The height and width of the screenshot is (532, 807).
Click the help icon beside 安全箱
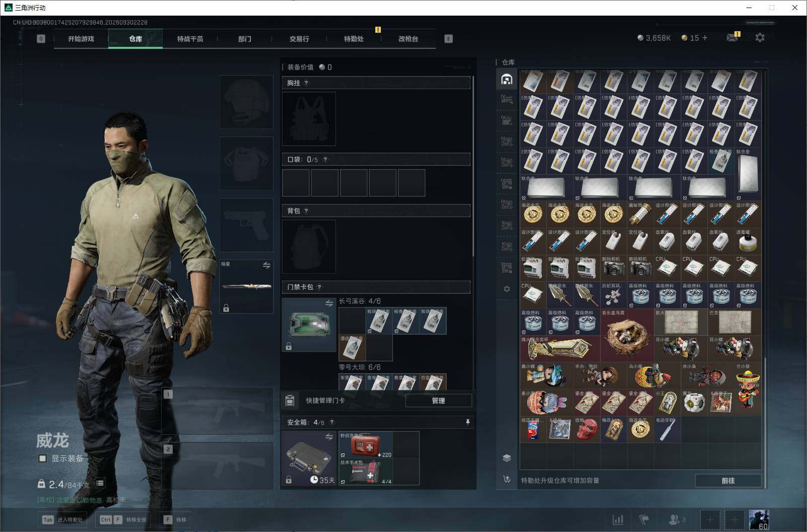coord(331,423)
